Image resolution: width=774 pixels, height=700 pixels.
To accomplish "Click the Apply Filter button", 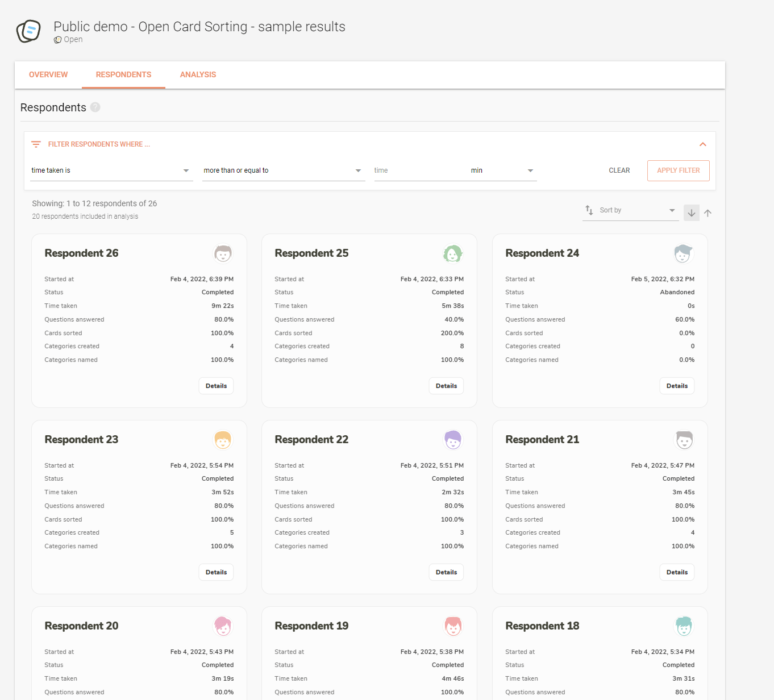I will (678, 170).
